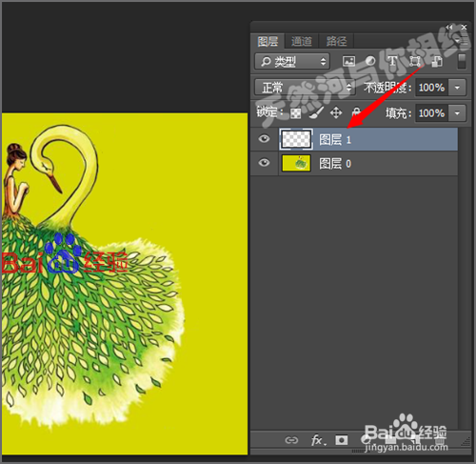476x464 pixels.
Task: Filter for pixel layers
Action: (349, 61)
